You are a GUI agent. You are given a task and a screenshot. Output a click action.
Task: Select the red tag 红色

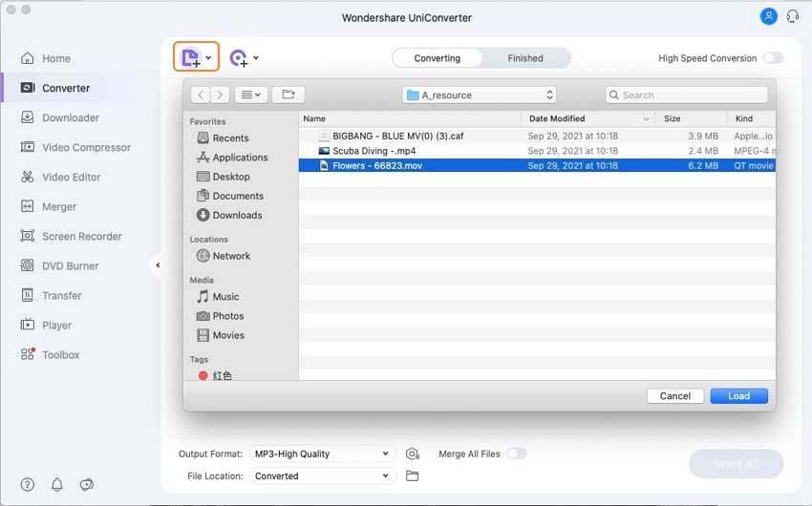[x=215, y=375]
